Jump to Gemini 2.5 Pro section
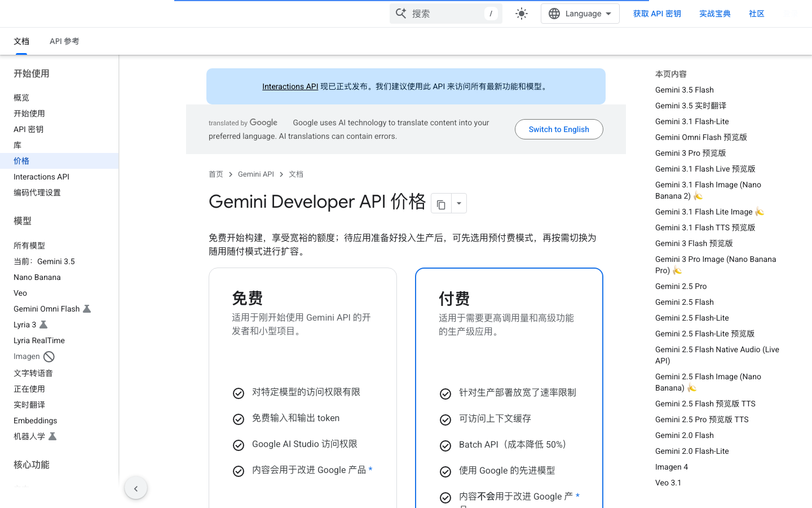The height and width of the screenshot is (508, 812). [681, 286]
